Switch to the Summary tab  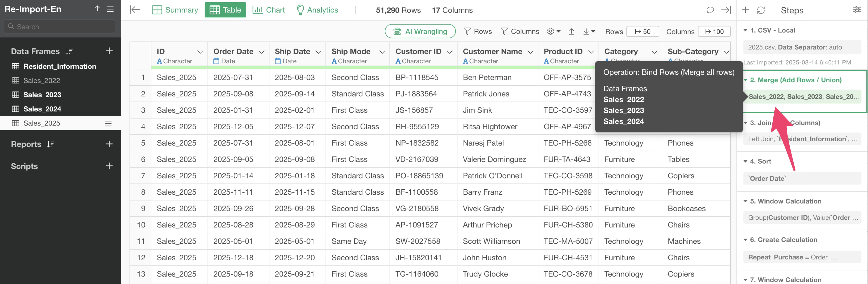(x=175, y=10)
